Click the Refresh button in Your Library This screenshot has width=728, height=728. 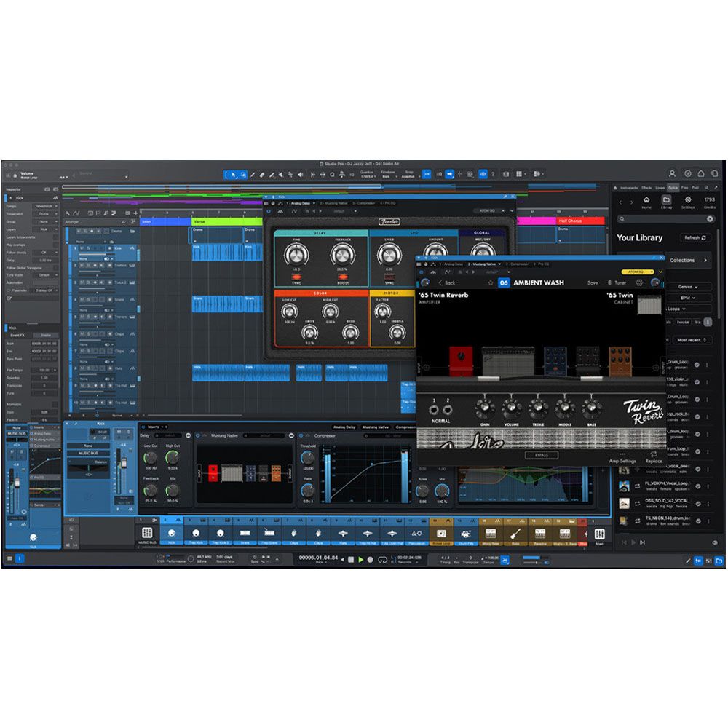(x=697, y=237)
